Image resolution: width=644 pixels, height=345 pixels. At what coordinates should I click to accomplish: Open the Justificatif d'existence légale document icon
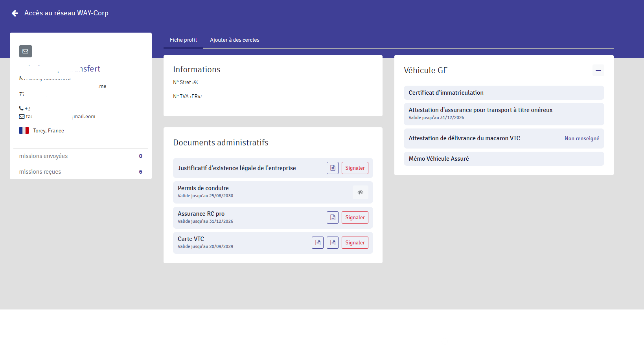pyautogui.click(x=333, y=168)
